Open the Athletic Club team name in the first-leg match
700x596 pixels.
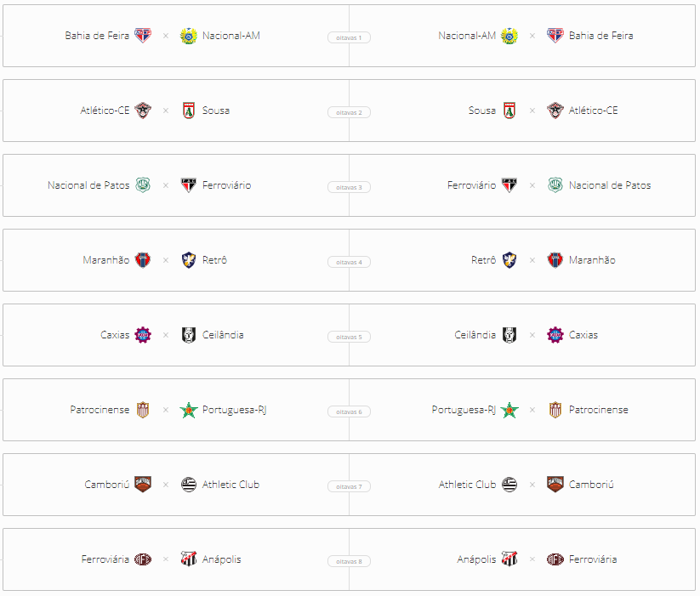click(230, 485)
